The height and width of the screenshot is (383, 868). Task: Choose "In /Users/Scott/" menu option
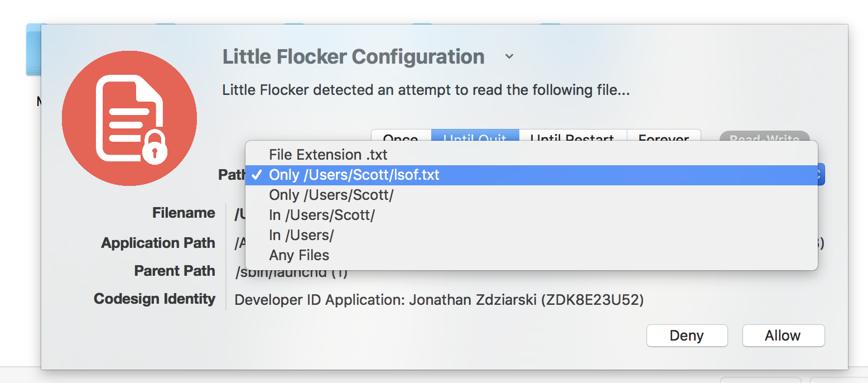322,215
